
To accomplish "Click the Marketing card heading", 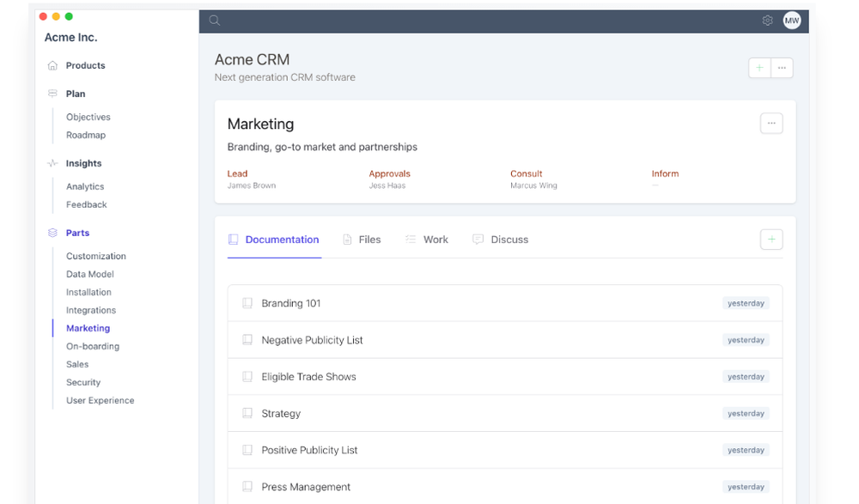I will tap(261, 124).
